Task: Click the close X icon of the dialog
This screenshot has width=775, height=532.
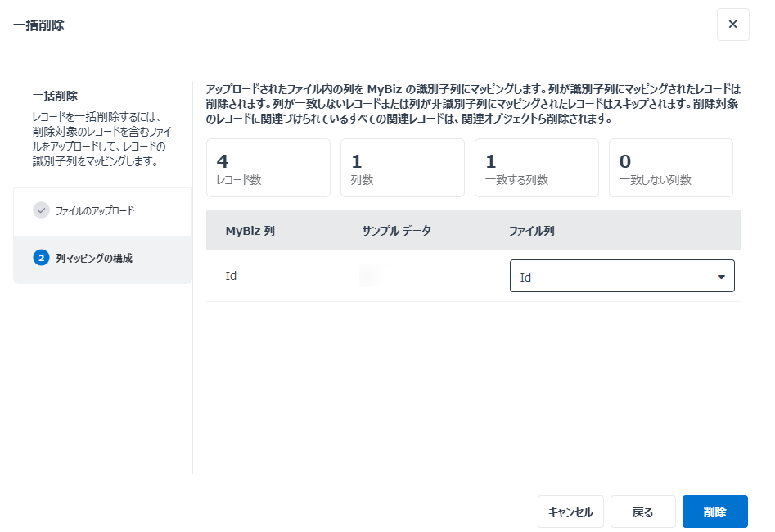Action: 732,25
